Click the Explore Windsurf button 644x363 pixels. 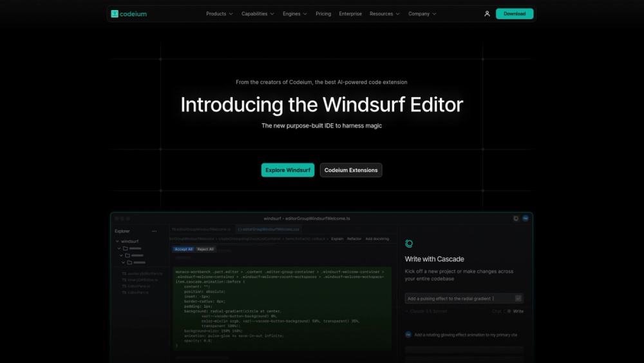click(288, 170)
